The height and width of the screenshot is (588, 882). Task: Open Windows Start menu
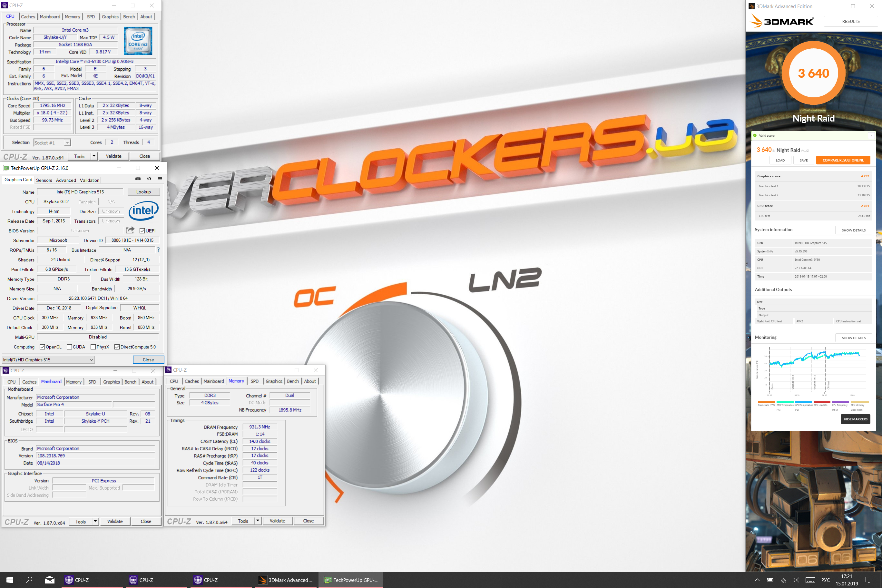(10, 580)
